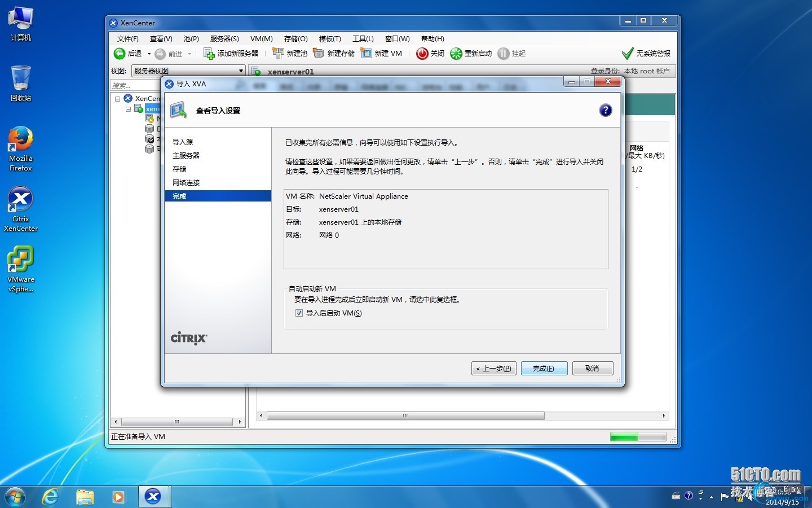The height and width of the screenshot is (508, 812).
Task: Toggle Start VM after import checkbox
Action: coord(299,313)
